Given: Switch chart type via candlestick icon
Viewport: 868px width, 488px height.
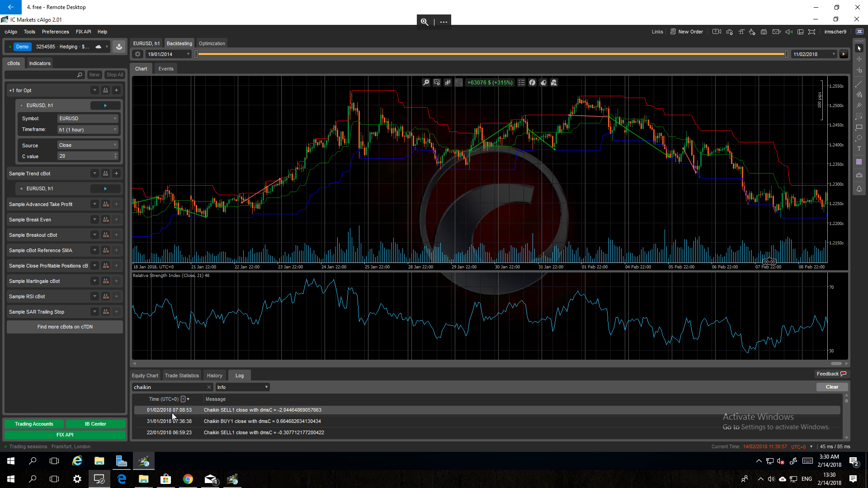Looking at the screenshot, I should (448, 82).
